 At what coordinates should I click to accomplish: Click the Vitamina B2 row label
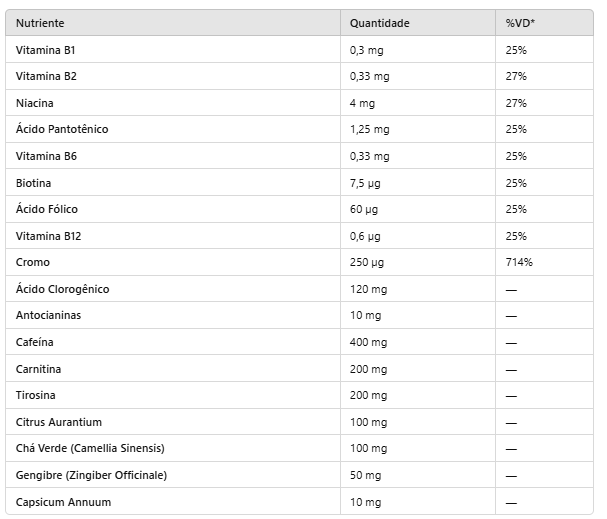[46, 76]
